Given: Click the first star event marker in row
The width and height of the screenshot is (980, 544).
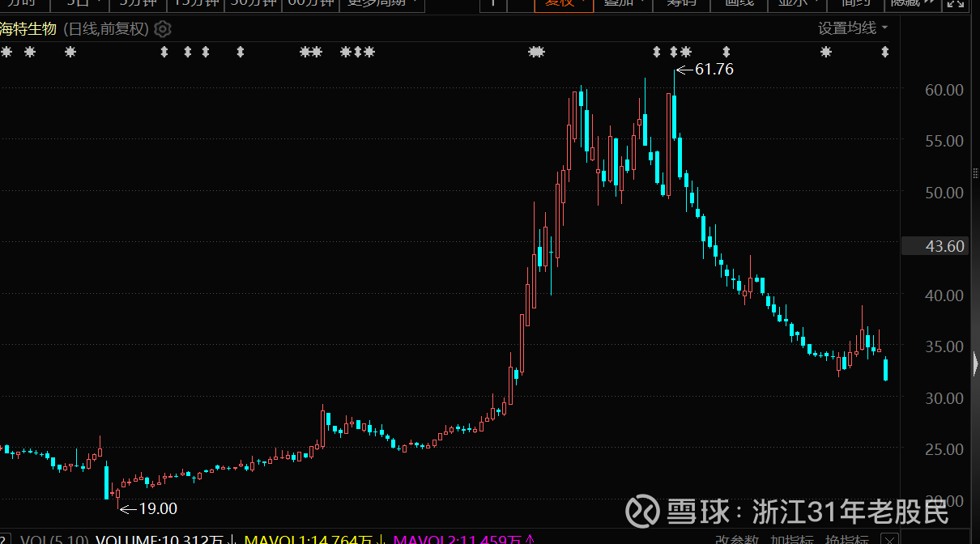Looking at the screenshot, I should [7, 52].
